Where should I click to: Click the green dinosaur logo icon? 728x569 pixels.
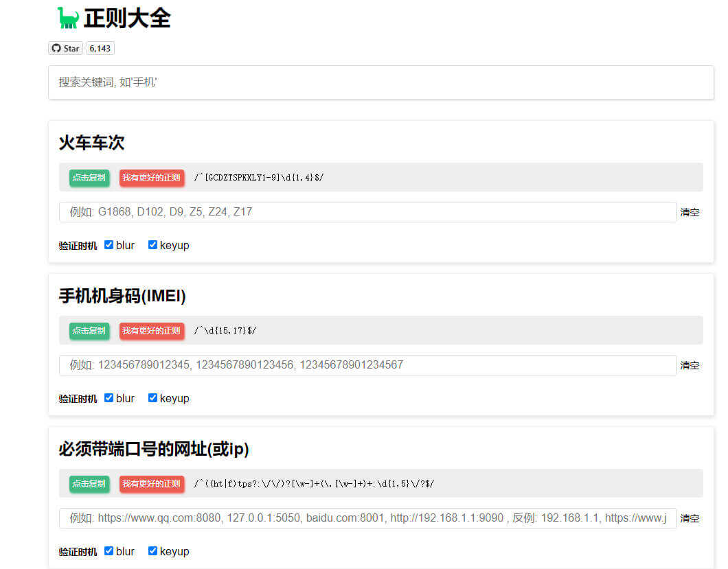67,17
